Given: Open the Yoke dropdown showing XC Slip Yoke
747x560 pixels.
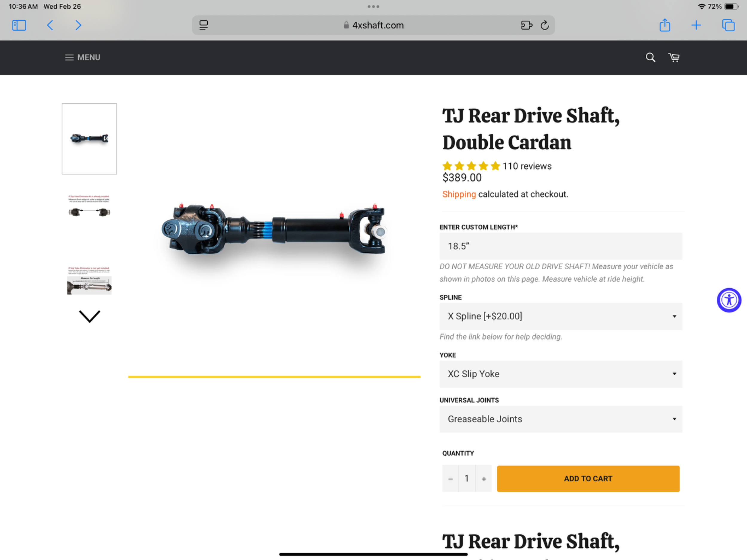Looking at the screenshot, I should click(561, 374).
